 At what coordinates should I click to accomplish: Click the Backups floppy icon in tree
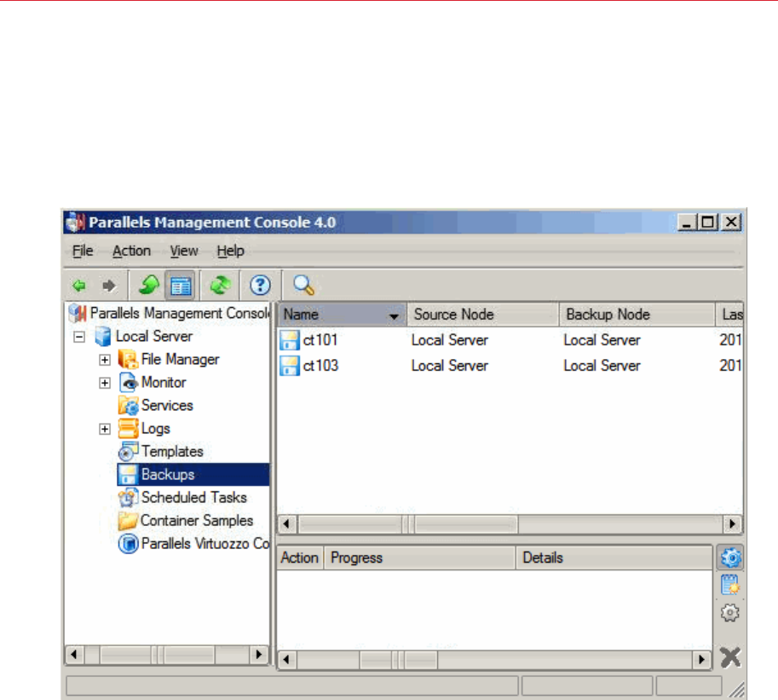128,475
